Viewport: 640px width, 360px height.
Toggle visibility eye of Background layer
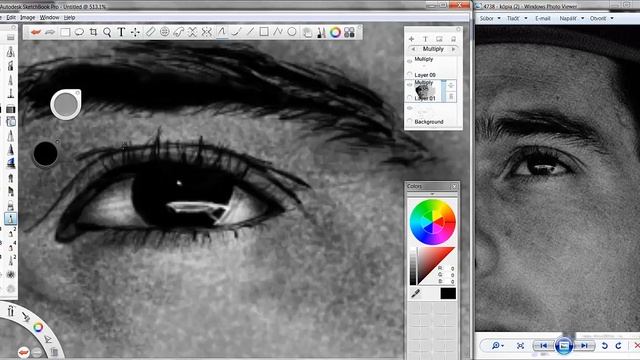tap(410, 108)
